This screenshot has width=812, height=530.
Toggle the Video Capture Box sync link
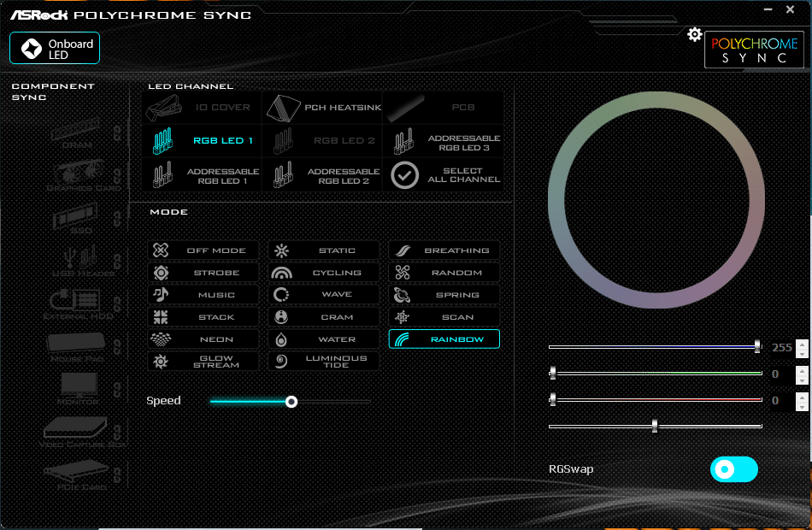click(118, 432)
